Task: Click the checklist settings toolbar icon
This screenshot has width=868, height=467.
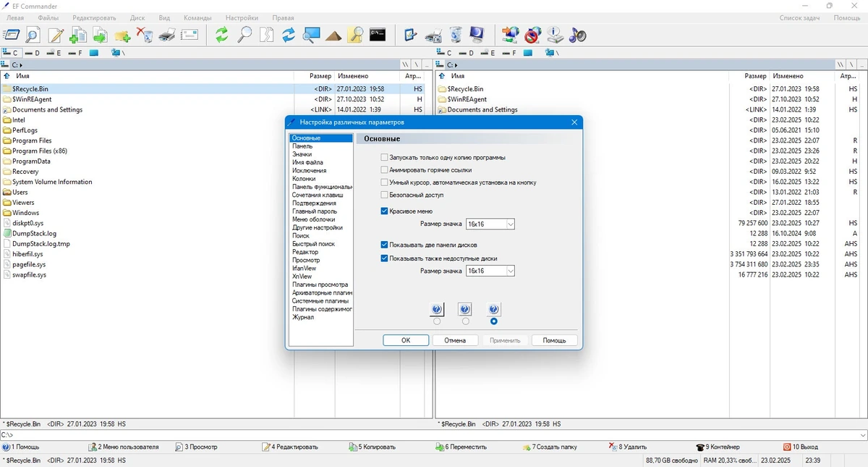Action: pyautogui.click(x=411, y=34)
